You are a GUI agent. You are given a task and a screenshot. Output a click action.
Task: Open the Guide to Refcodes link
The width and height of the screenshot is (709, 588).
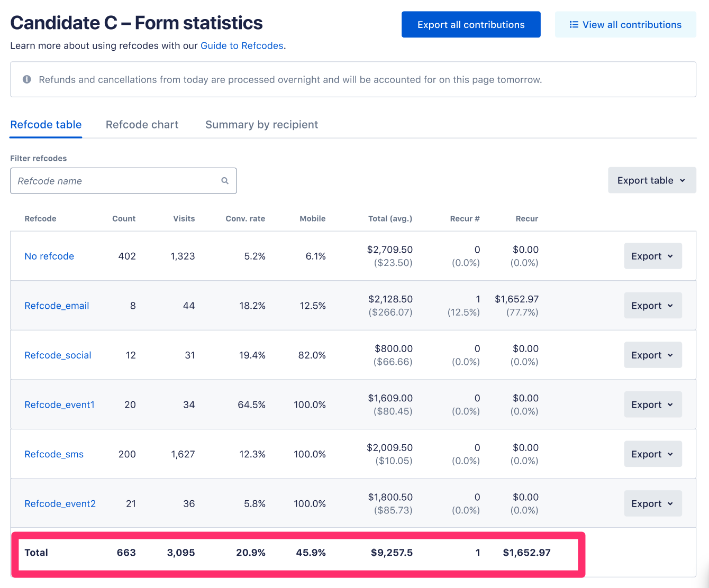click(242, 45)
